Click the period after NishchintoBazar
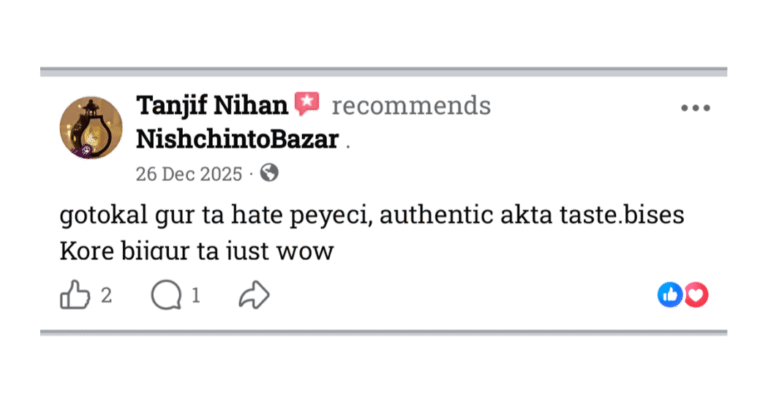The height and width of the screenshot is (402, 768). click(x=348, y=145)
